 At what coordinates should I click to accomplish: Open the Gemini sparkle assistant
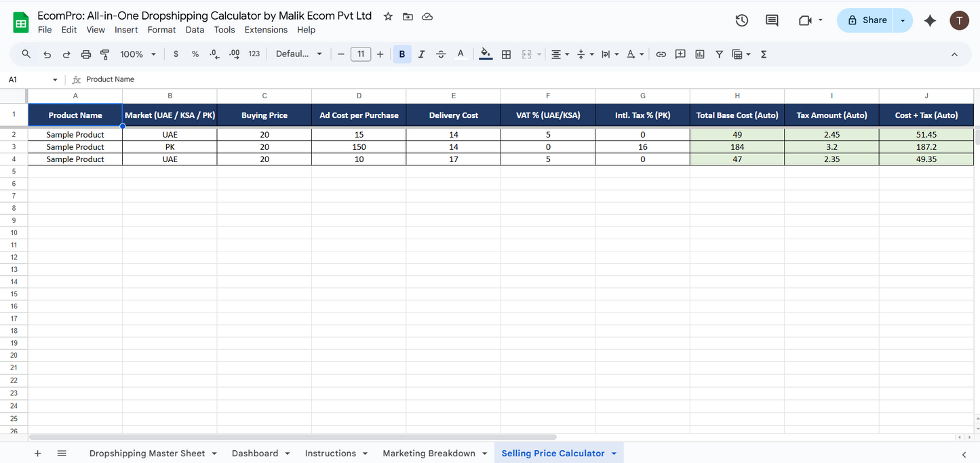click(930, 21)
